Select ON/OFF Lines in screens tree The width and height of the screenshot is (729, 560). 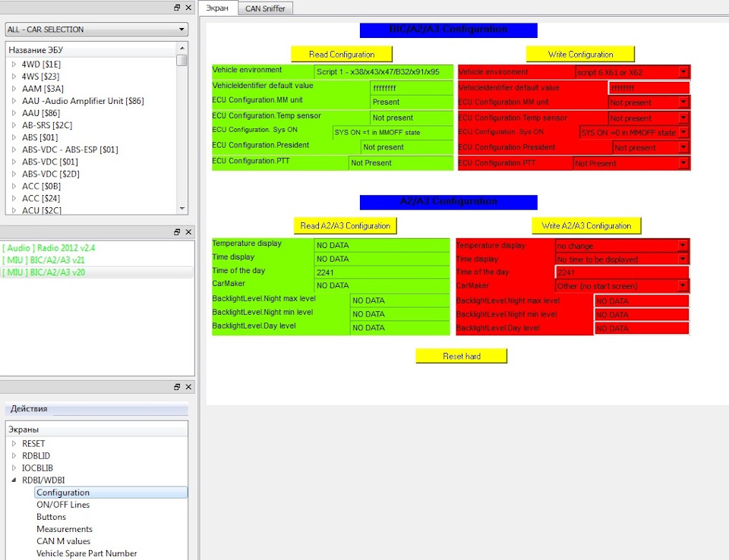tap(63, 505)
